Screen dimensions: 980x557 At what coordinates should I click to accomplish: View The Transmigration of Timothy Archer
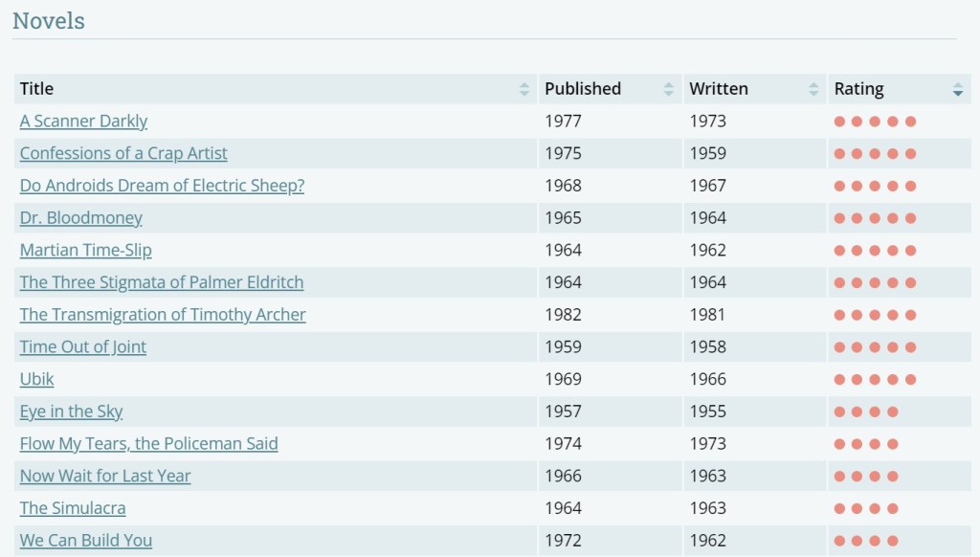(x=163, y=315)
